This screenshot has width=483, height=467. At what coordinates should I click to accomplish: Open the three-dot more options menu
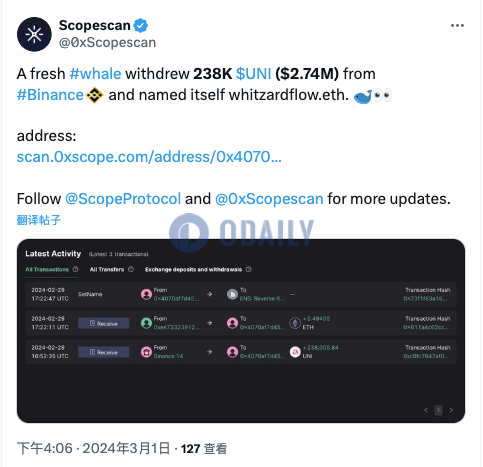[x=457, y=26]
